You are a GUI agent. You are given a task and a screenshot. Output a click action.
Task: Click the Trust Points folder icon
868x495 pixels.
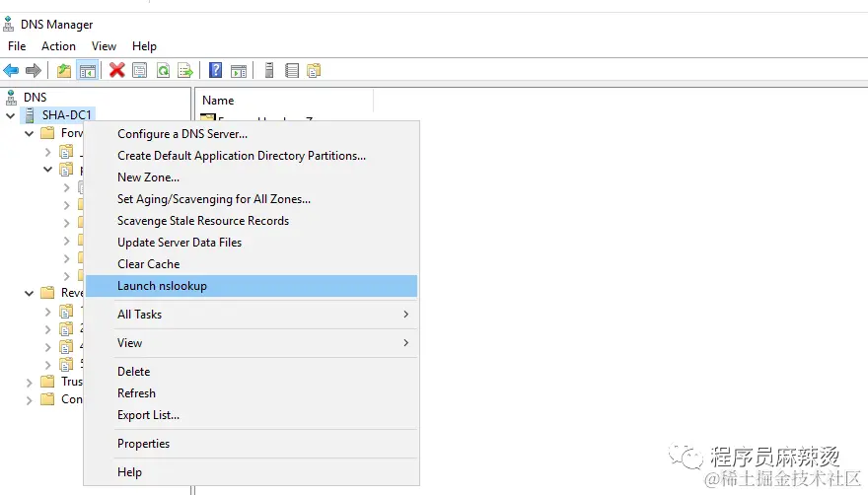click(47, 382)
